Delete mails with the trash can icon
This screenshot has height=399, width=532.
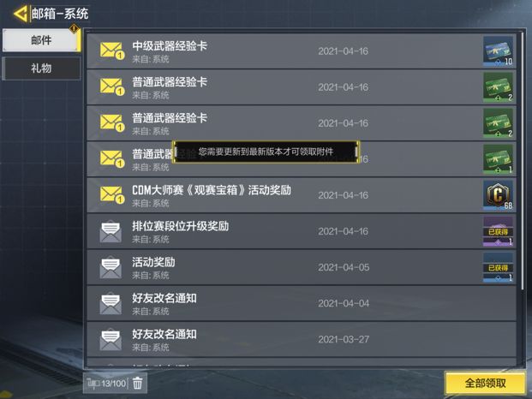pos(137,383)
